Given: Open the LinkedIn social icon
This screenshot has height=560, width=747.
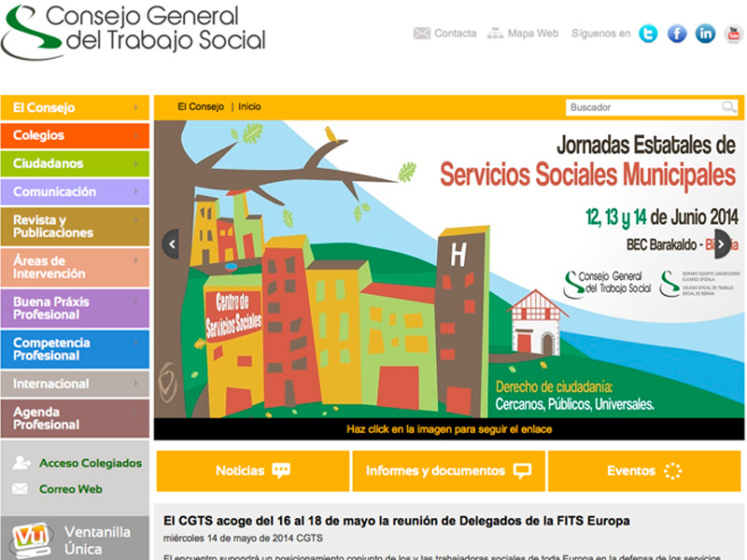Looking at the screenshot, I should [x=706, y=34].
